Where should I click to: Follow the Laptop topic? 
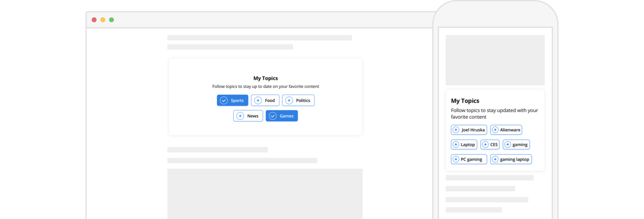point(464,145)
